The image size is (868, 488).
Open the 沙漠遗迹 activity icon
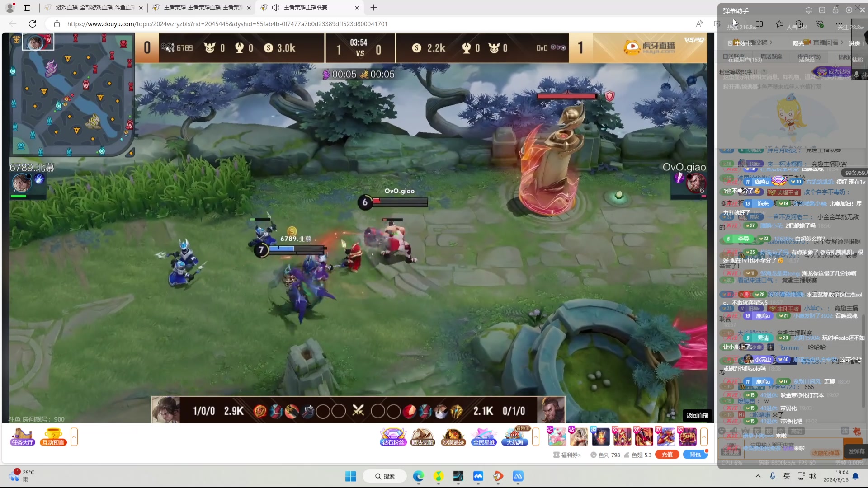click(x=453, y=437)
